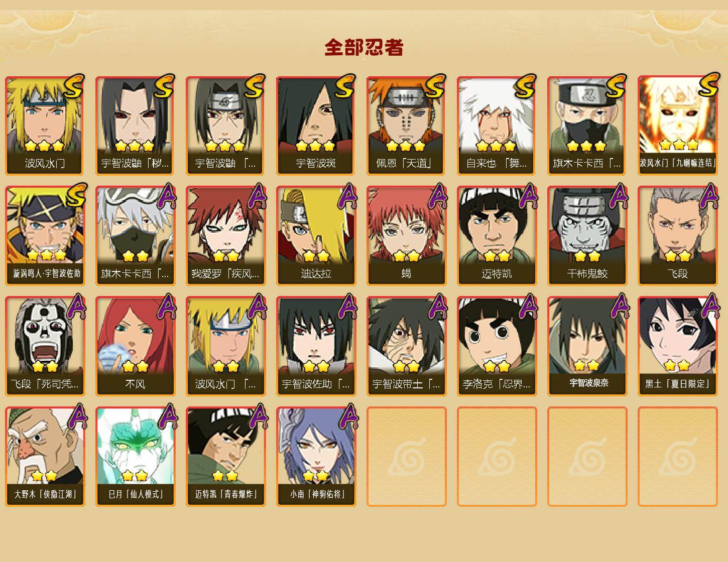Choose the 佩恩「天道」character card

point(406,125)
